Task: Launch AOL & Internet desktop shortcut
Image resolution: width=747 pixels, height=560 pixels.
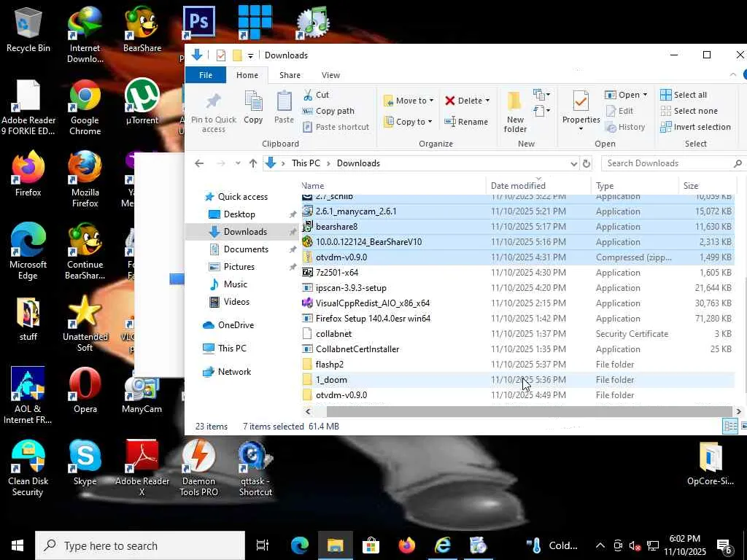Action: [x=28, y=395]
